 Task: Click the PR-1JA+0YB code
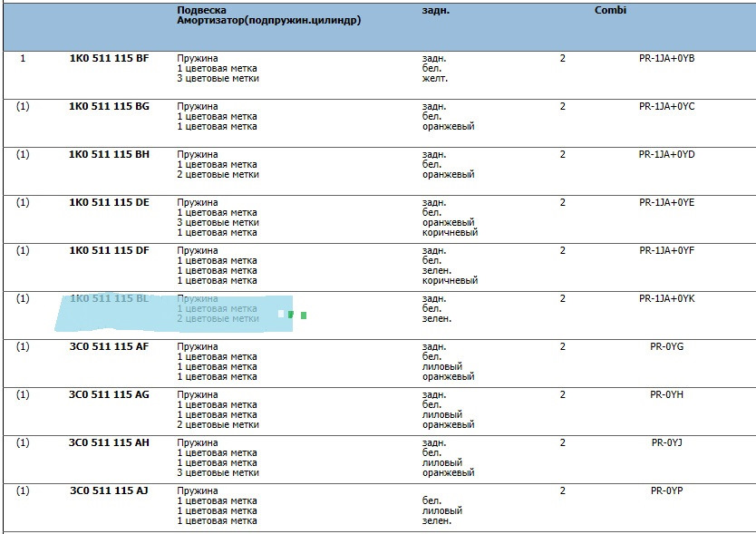coord(667,58)
